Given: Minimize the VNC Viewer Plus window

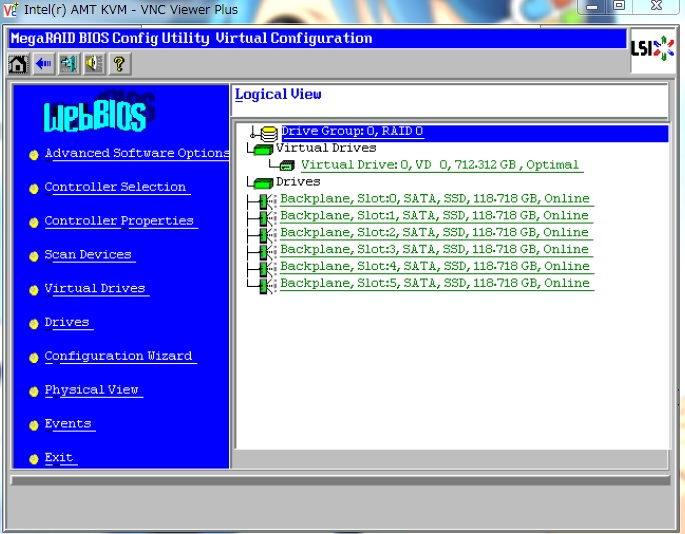Looking at the screenshot, I should (592, 6).
